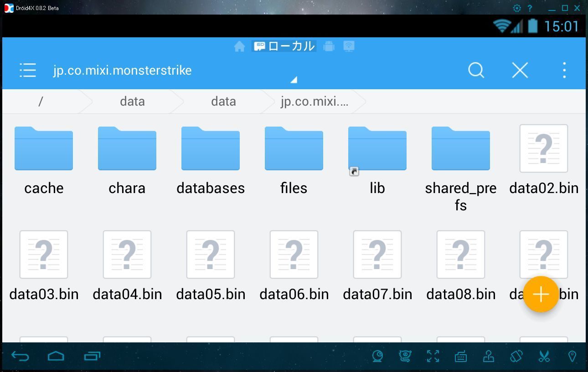Go to the first data breadcrumb
Screen dimensions: 588x372
(x=132, y=101)
